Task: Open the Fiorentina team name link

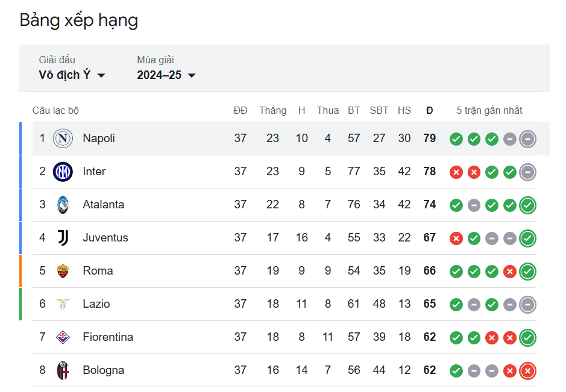Action: (108, 337)
